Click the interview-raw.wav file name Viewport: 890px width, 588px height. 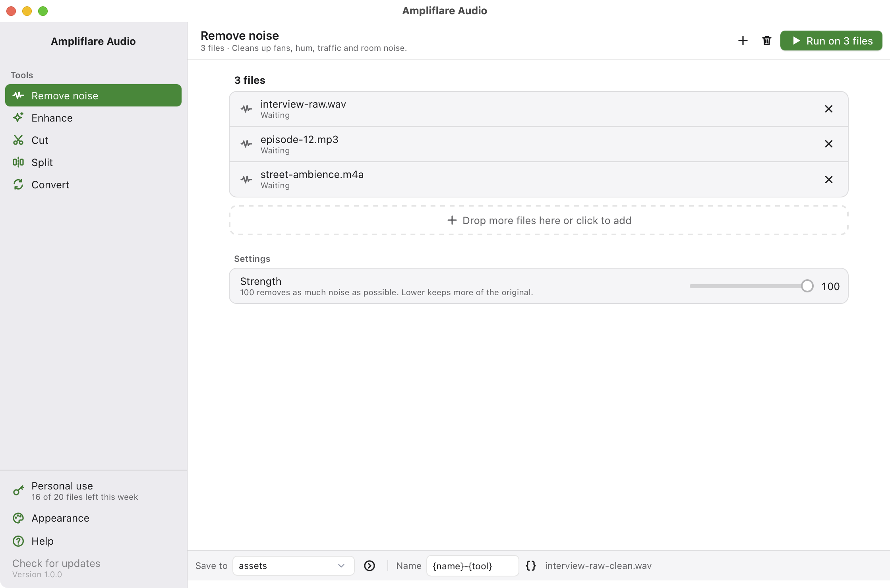coord(303,104)
